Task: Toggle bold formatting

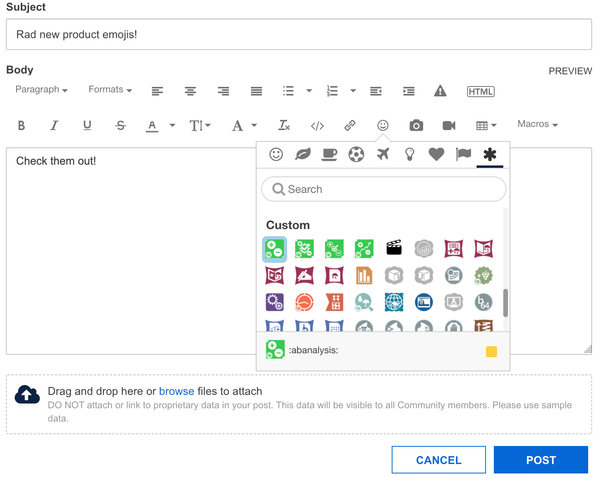Action: [22, 125]
